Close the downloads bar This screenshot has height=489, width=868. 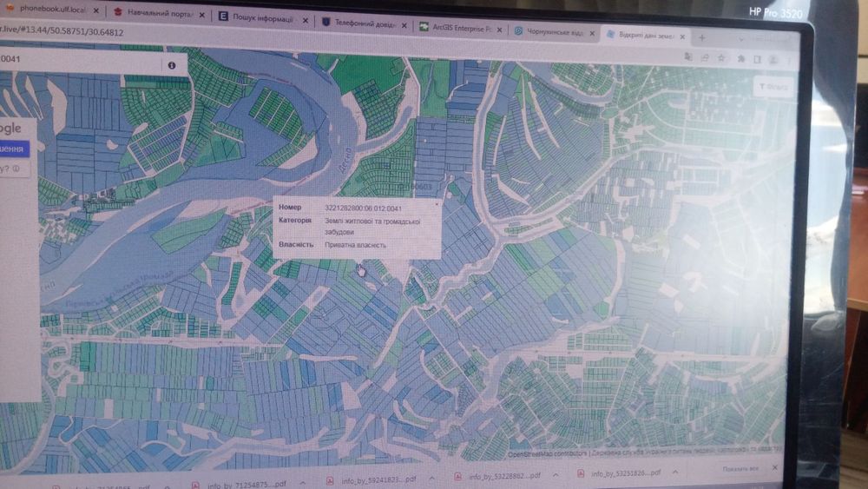pyautogui.click(x=774, y=468)
